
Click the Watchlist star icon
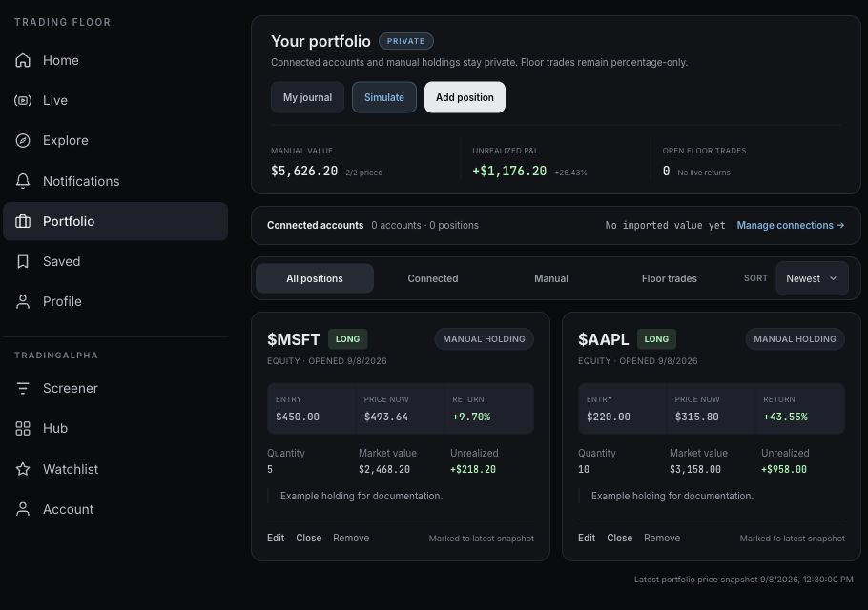pyautogui.click(x=23, y=469)
